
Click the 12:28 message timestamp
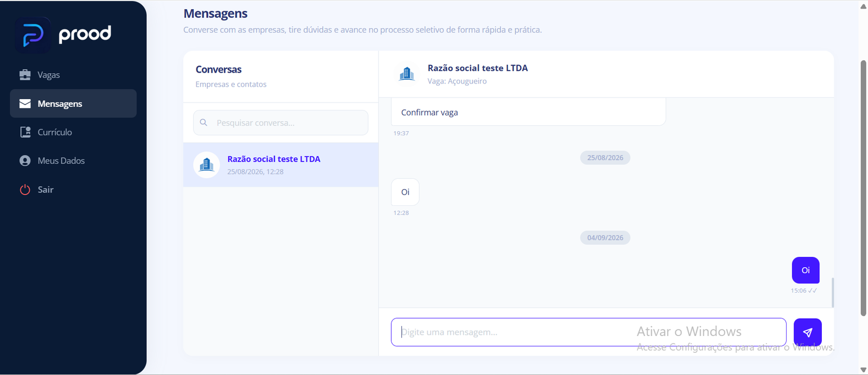(x=401, y=213)
